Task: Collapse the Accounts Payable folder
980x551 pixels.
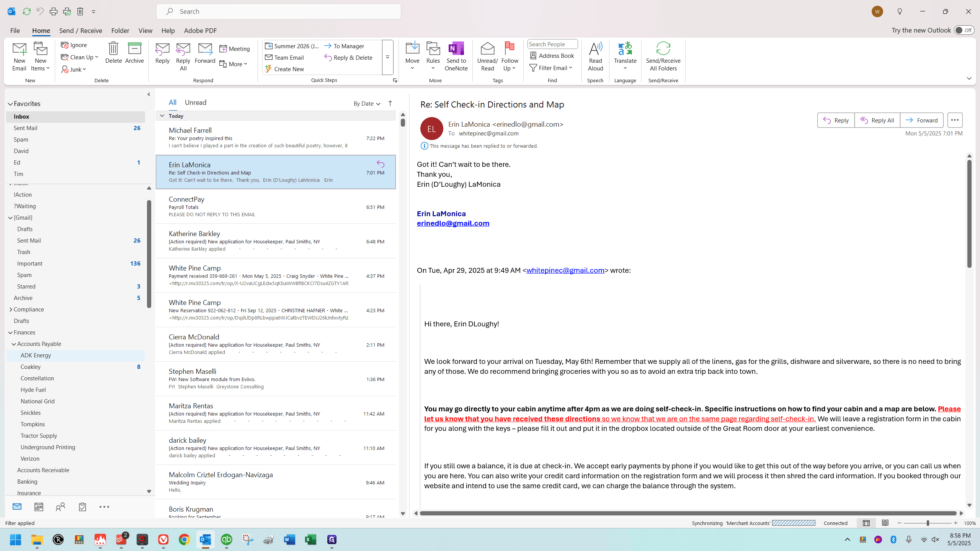Action: 14,344
